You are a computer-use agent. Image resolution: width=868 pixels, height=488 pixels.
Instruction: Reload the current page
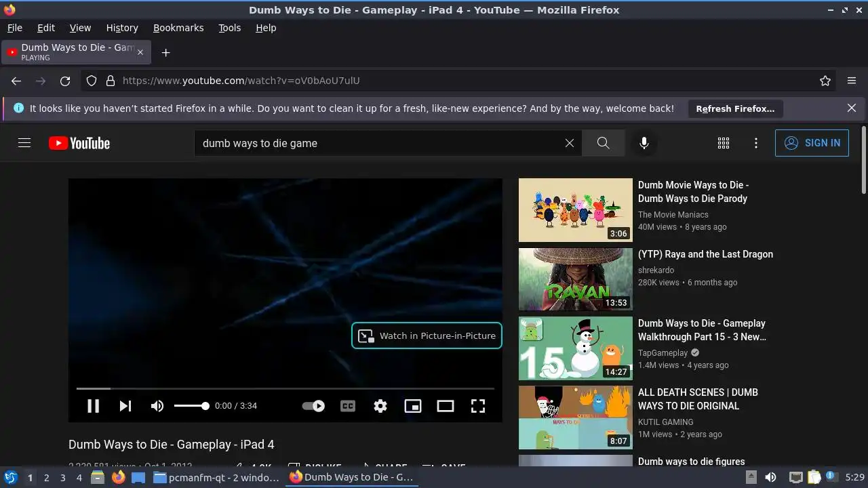65,81
